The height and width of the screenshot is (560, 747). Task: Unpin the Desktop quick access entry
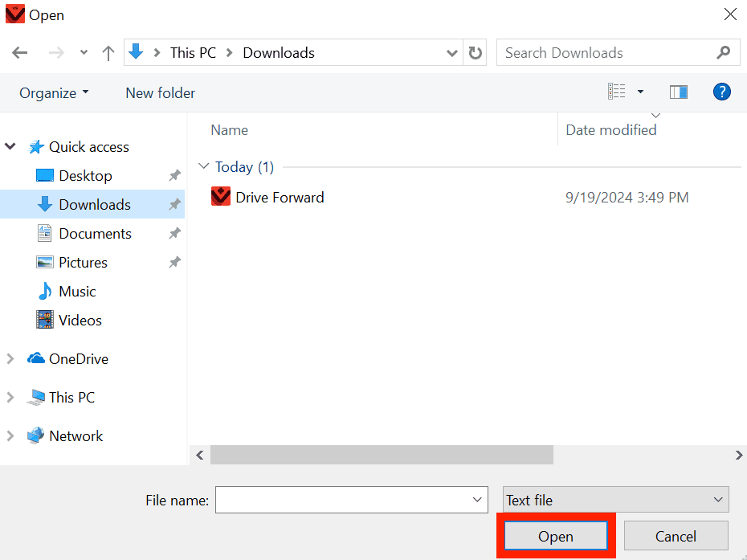[x=174, y=175]
